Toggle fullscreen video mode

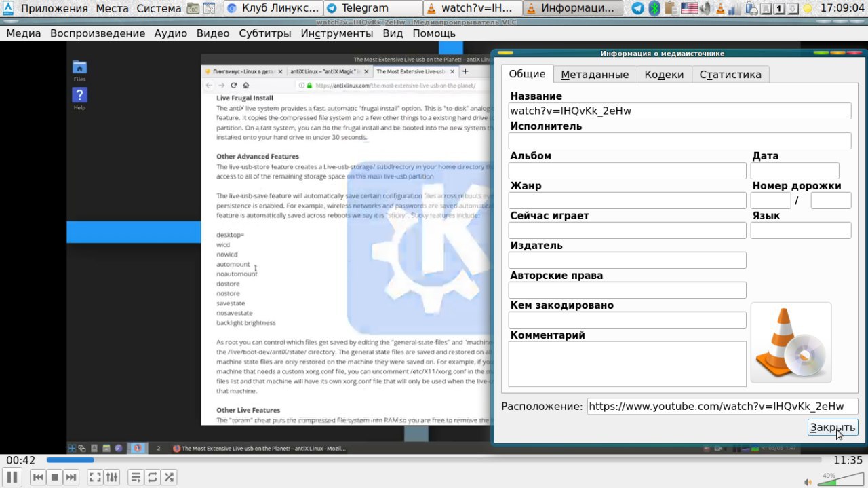pyautogui.click(x=96, y=477)
